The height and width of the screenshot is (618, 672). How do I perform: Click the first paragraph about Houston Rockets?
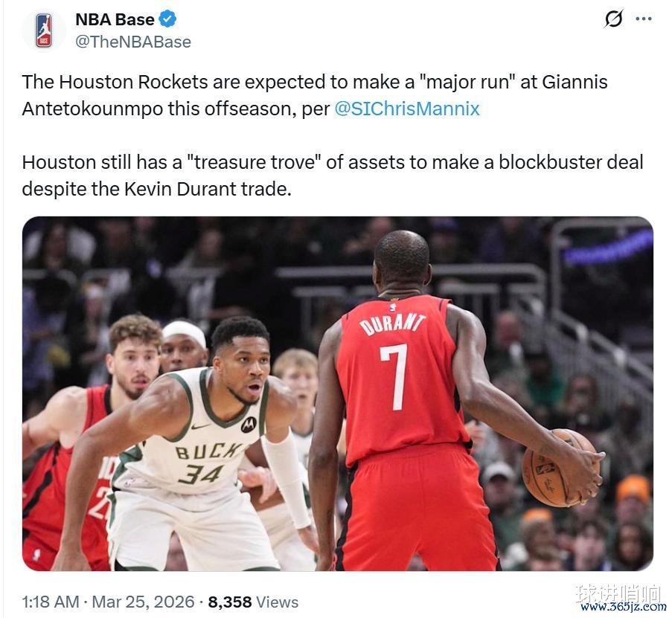(315, 95)
